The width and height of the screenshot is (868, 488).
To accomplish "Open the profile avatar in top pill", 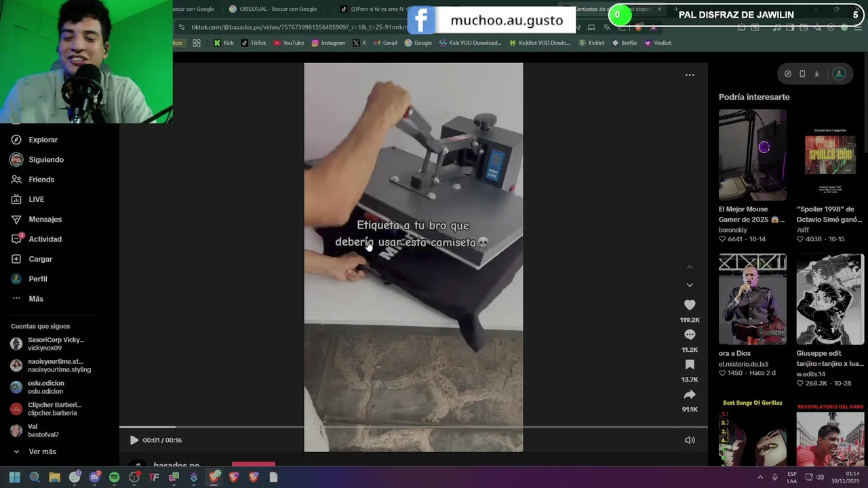I will tap(839, 74).
